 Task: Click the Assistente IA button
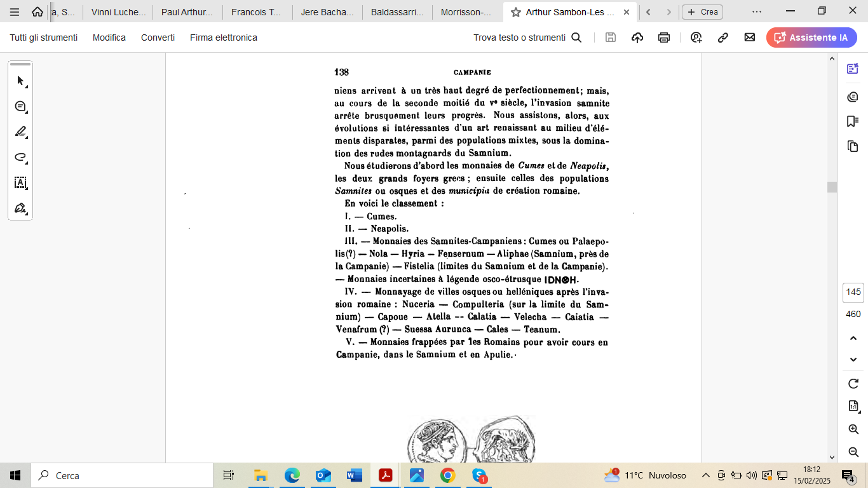click(811, 37)
